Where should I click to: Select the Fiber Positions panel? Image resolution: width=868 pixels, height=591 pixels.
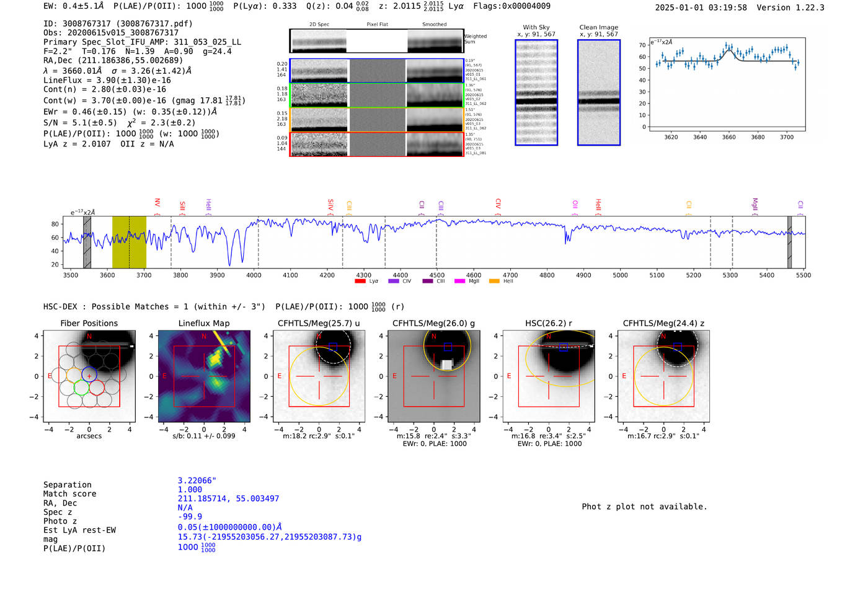[x=89, y=376]
